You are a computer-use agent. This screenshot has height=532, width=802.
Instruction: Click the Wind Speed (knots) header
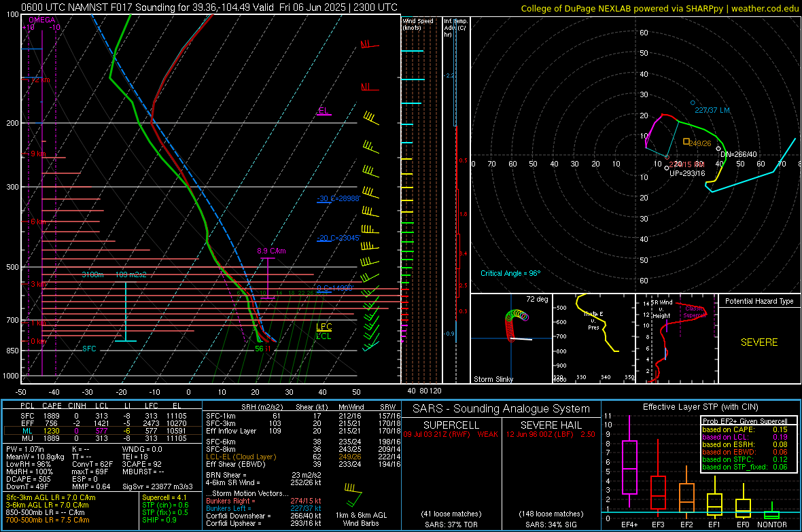(x=418, y=24)
